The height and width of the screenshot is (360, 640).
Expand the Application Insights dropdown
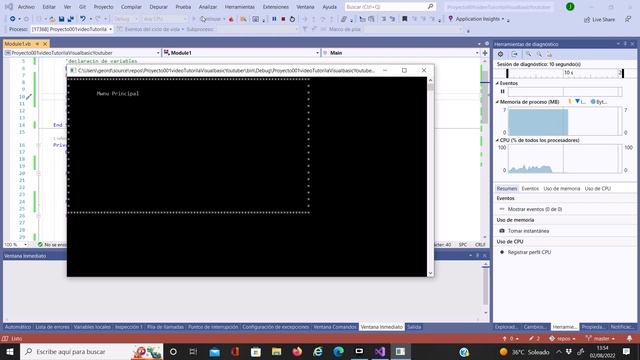503,19
